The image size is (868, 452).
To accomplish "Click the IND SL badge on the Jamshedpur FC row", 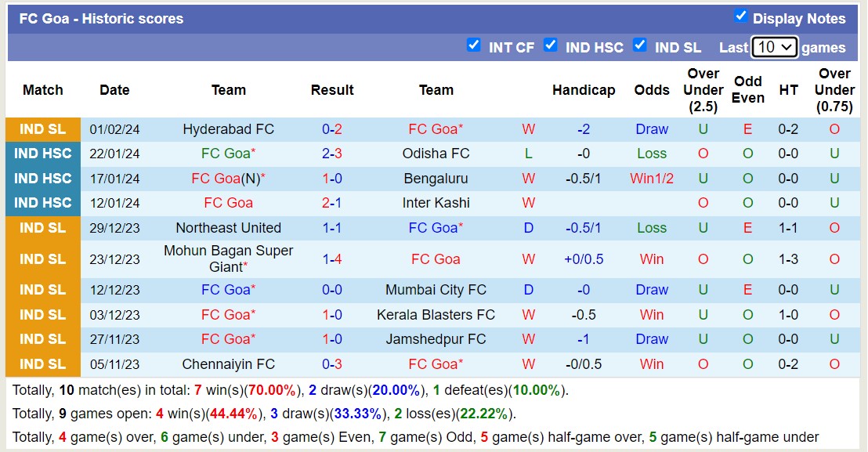I will tap(43, 339).
